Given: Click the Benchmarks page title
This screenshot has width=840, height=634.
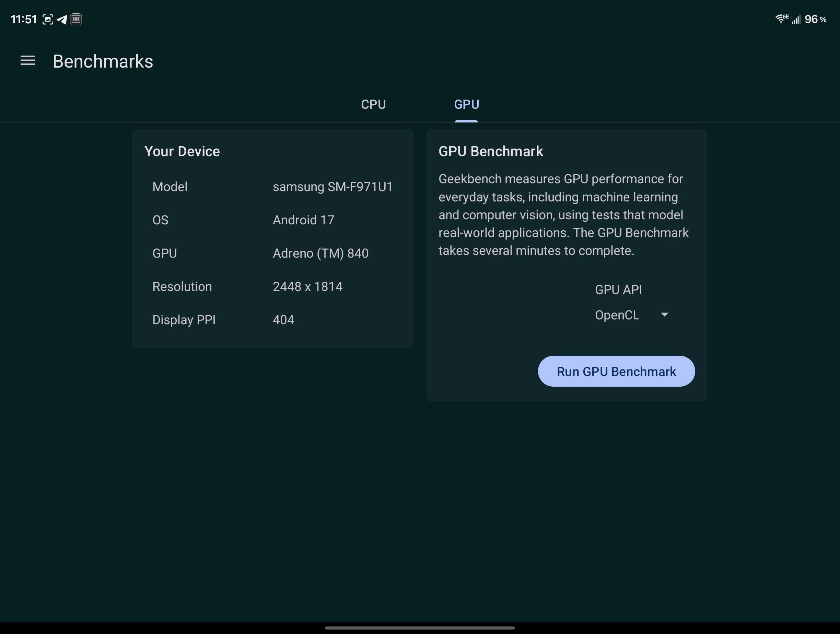Looking at the screenshot, I should pyautogui.click(x=103, y=61).
